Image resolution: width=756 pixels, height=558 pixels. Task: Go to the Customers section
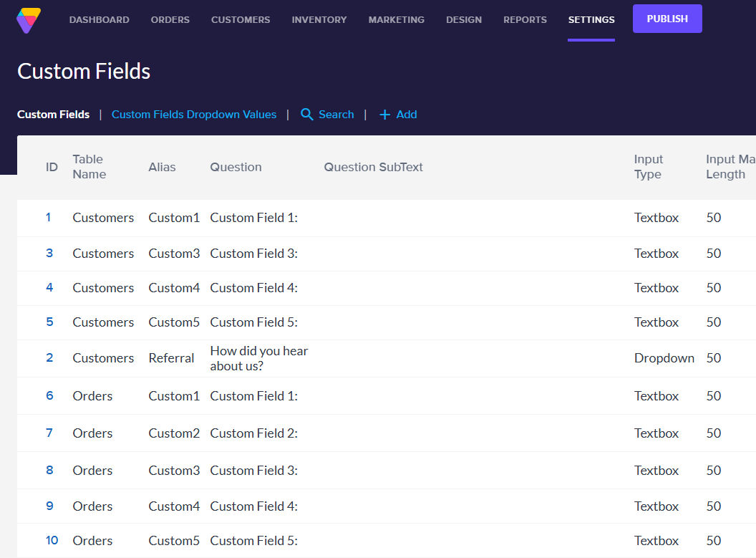(x=241, y=19)
